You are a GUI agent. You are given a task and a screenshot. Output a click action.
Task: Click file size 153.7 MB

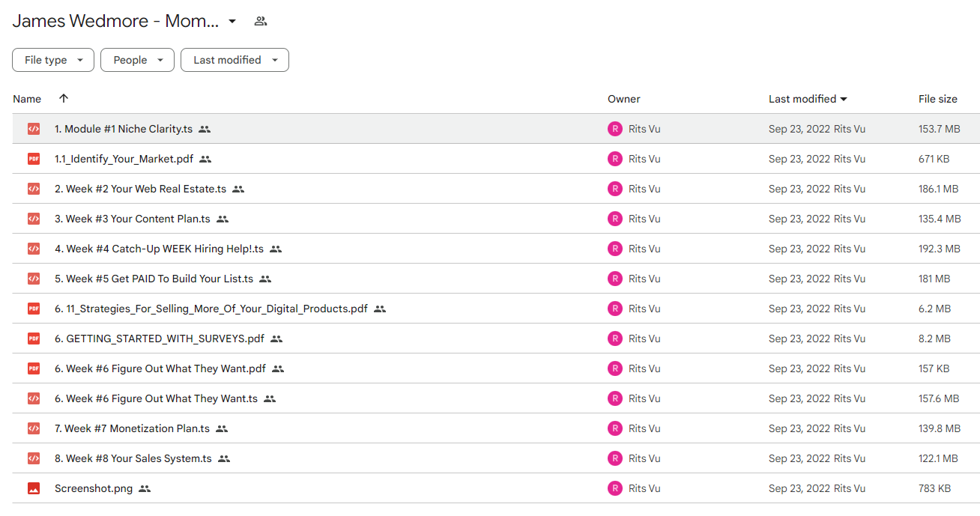coord(940,129)
